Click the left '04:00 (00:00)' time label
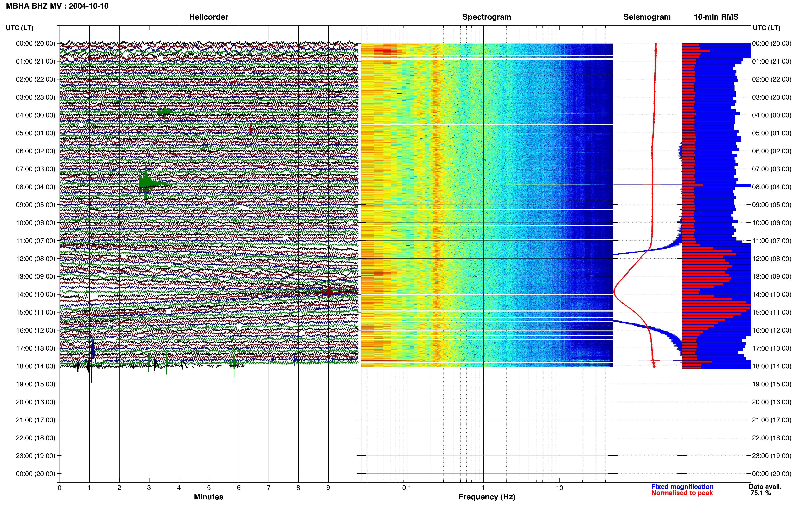 pyautogui.click(x=36, y=115)
